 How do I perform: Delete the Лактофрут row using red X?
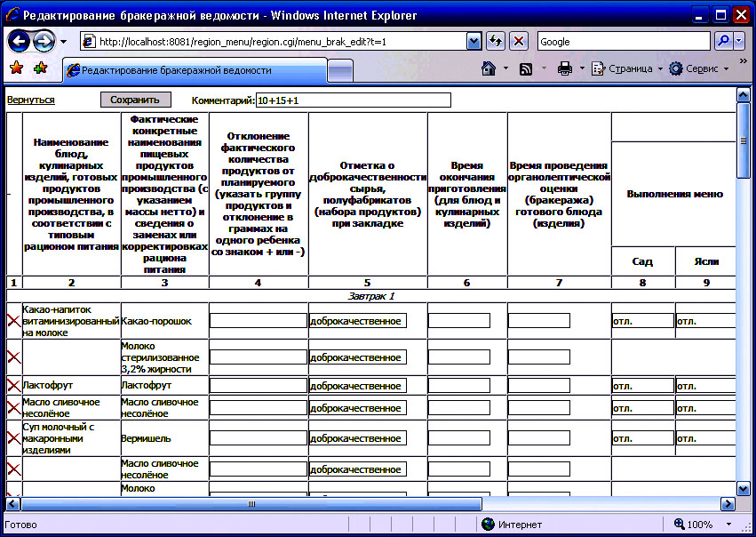[x=14, y=386]
